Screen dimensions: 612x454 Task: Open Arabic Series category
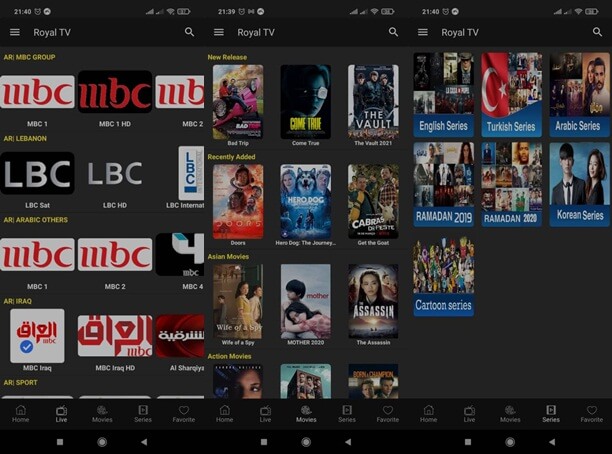[x=580, y=95]
